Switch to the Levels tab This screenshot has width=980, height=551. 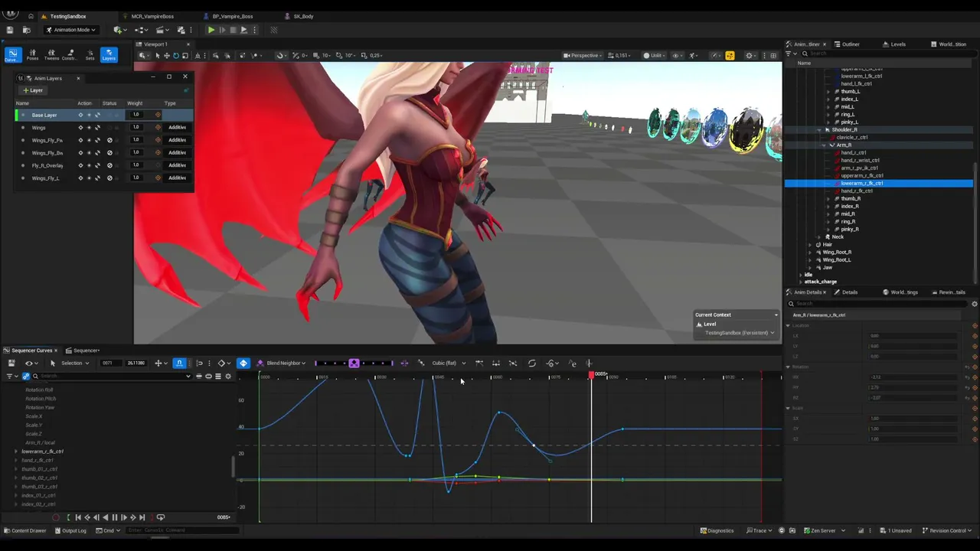point(893,44)
